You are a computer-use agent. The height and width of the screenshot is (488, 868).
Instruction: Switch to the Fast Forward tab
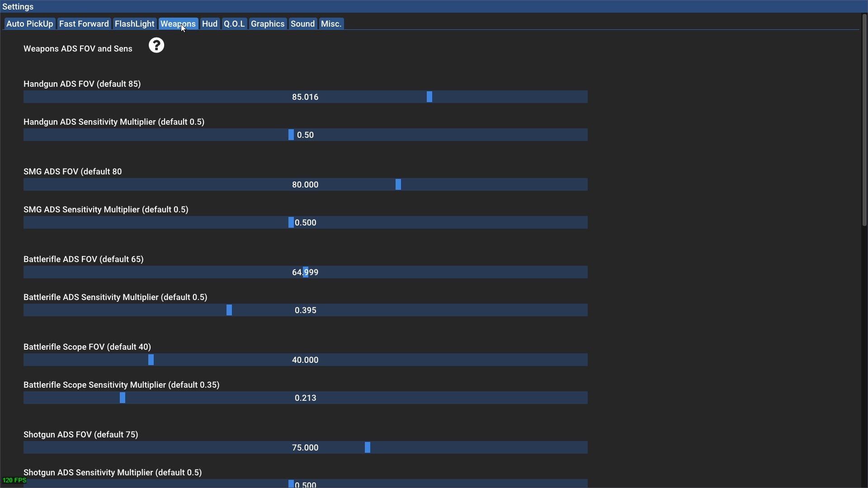click(x=84, y=24)
